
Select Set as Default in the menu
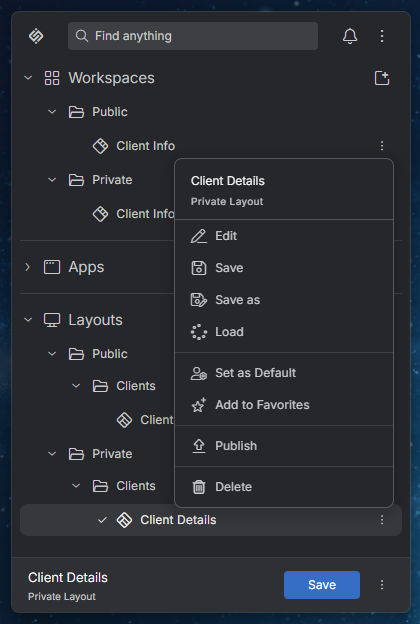click(284, 373)
